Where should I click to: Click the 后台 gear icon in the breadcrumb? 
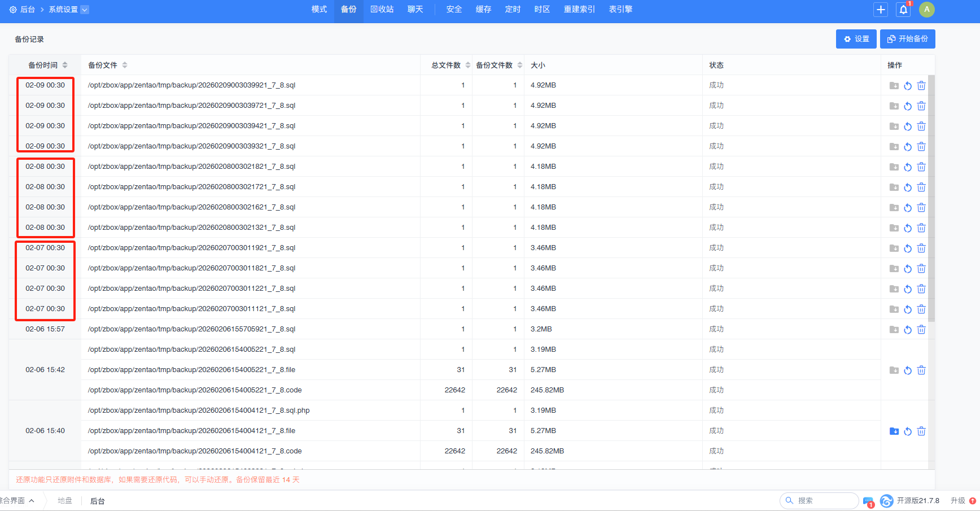click(13, 10)
